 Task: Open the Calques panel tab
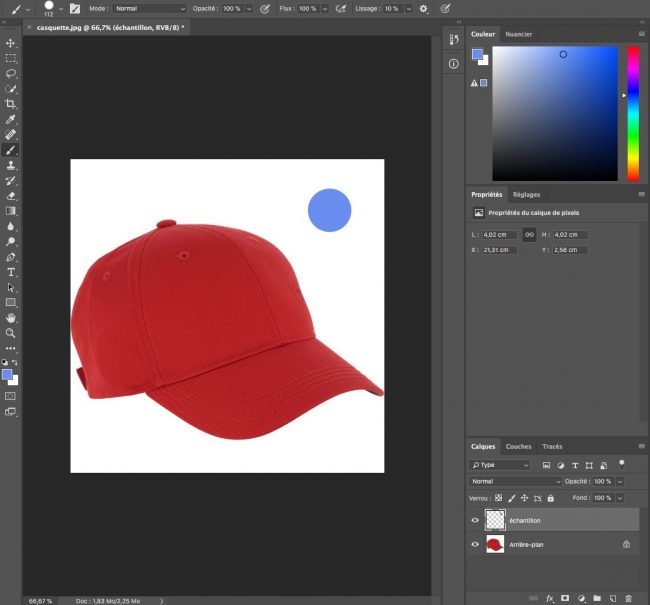pyautogui.click(x=483, y=447)
